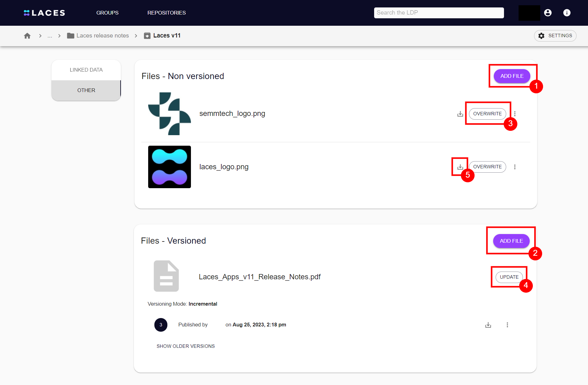Open the REPOSITORIES menu
The width and height of the screenshot is (588, 385).
[x=166, y=13]
